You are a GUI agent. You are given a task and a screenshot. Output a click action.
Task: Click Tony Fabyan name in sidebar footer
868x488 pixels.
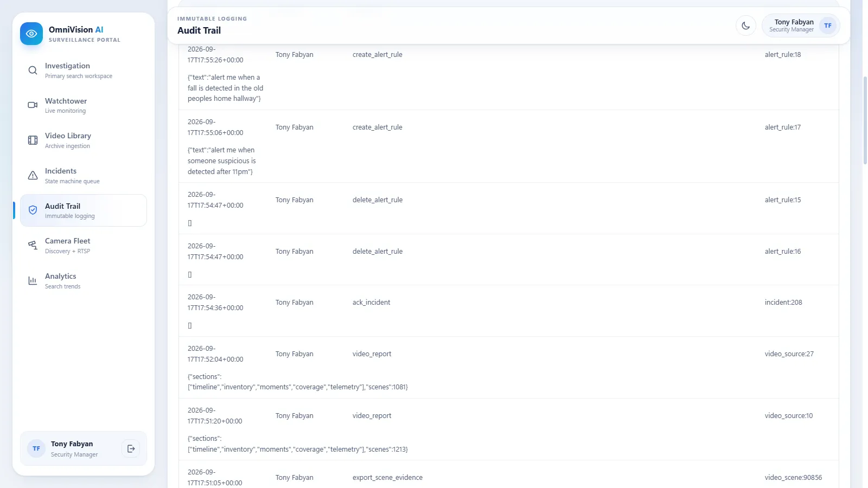(72, 444)
